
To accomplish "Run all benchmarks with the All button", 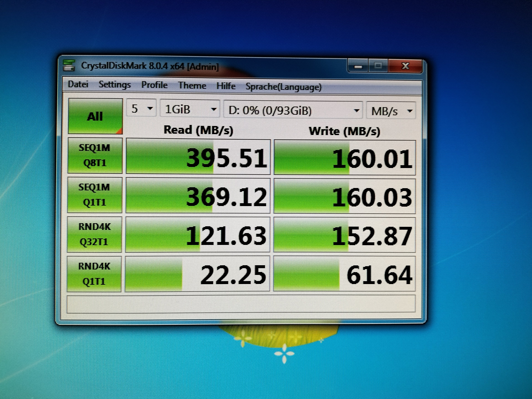I will (x=95, y=116).
